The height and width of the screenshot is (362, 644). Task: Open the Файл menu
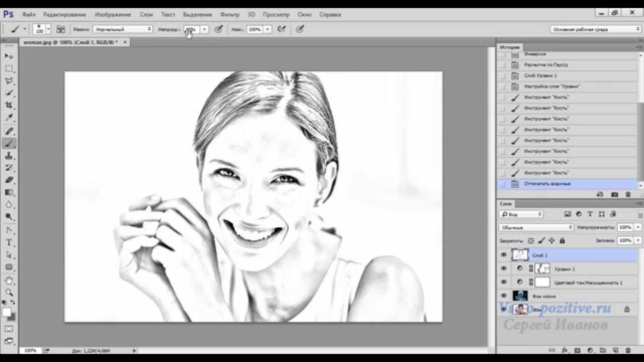click(29, 15)
